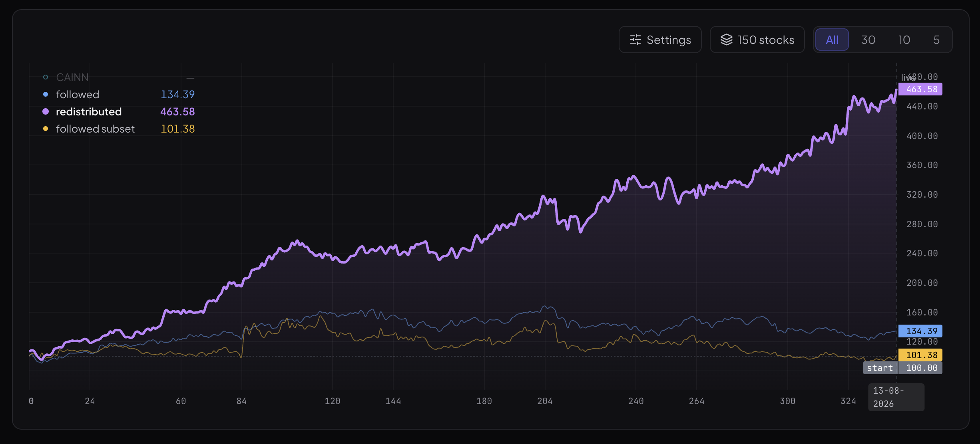Screen dimensions: 980x444
Task: Click the layers icon beside 150 stocks
Action: point(726,40)
